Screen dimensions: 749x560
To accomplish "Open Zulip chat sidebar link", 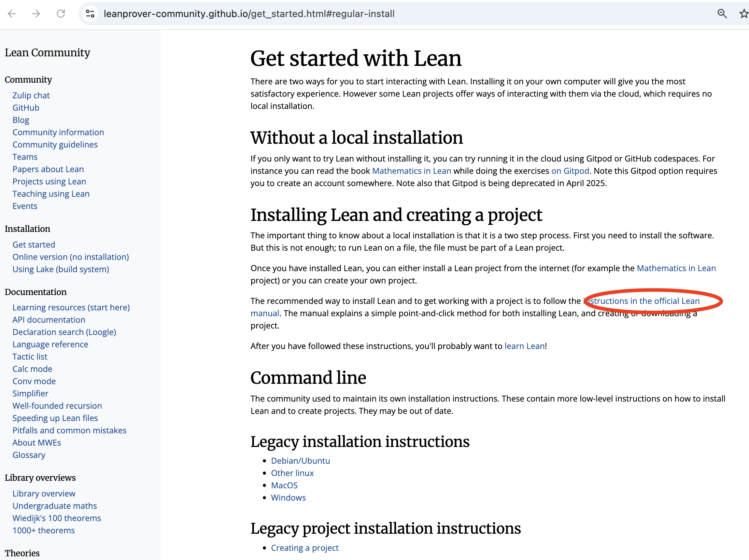I will coord(31,95).
